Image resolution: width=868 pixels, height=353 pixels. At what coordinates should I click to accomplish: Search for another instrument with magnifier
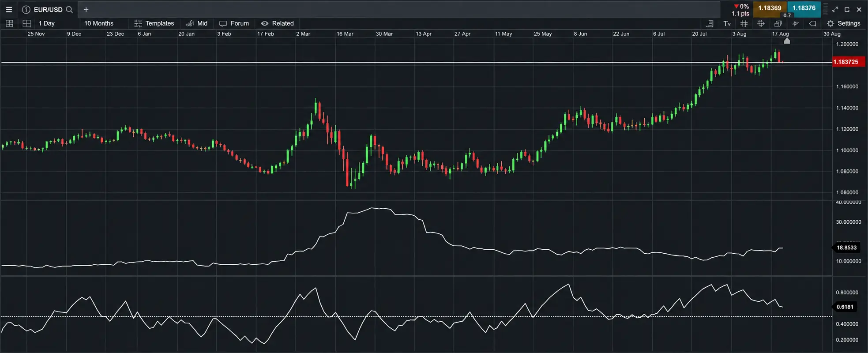[69, 9]
